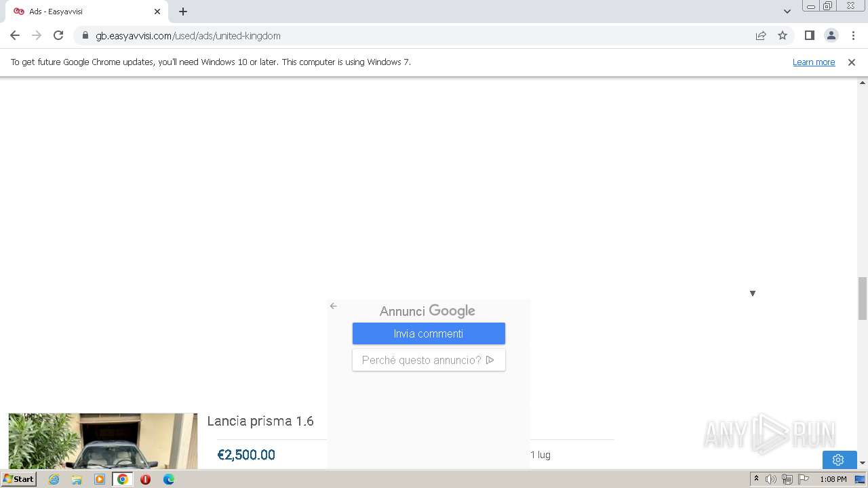Go back arrow in Google ad panel
This screenshot has height=488, width=868.
(333, 306)
